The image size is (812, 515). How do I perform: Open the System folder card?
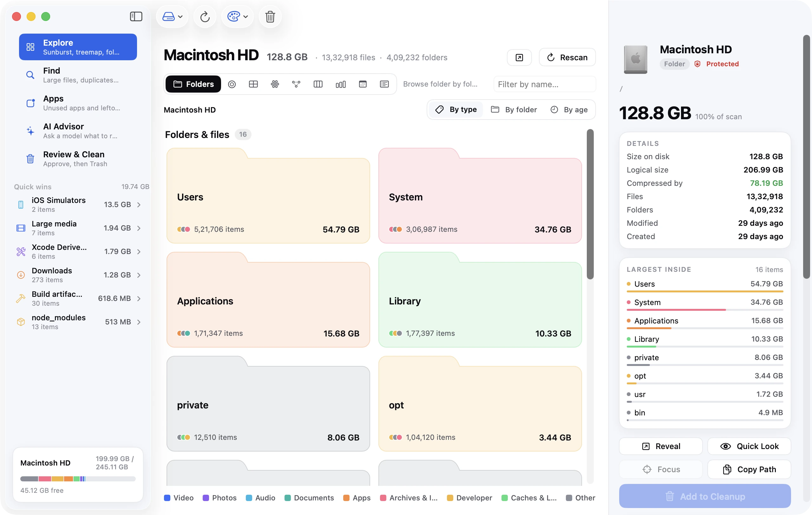pos(480,196)
